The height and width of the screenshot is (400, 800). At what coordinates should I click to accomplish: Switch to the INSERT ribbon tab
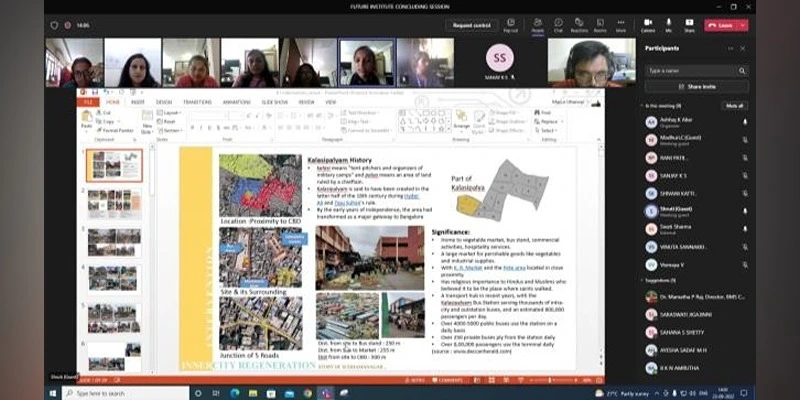[x=138, y=102]
